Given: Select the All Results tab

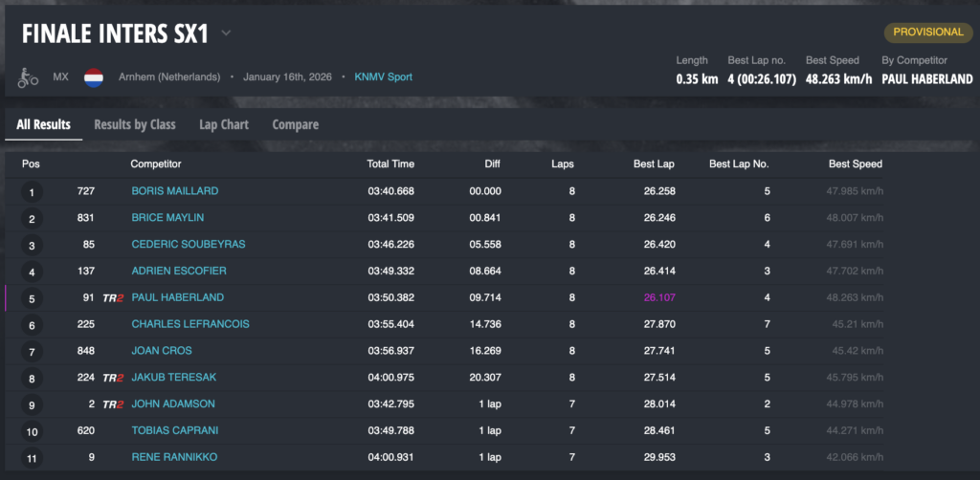Looking at the screenshot, I should [43, 124].
